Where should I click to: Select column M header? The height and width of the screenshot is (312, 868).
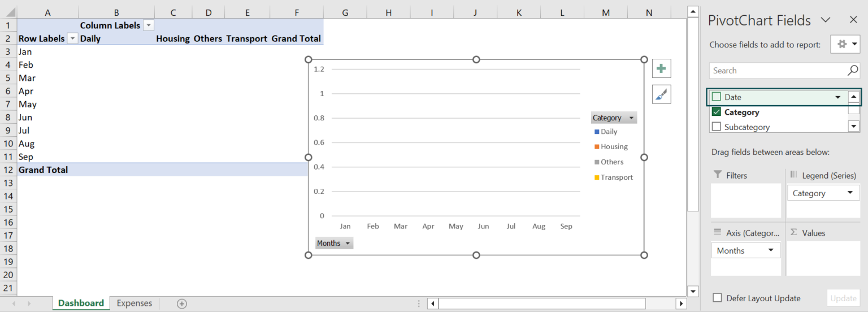(606, 12)
